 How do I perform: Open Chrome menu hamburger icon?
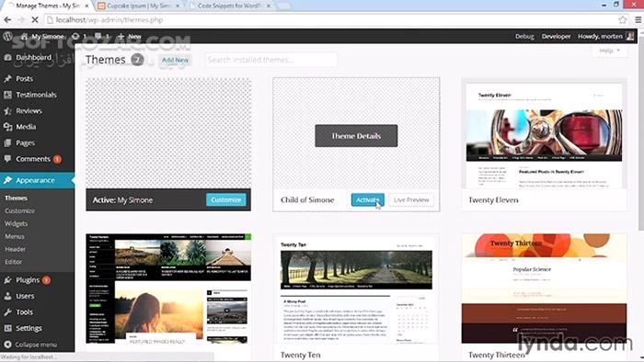(638, 19)
